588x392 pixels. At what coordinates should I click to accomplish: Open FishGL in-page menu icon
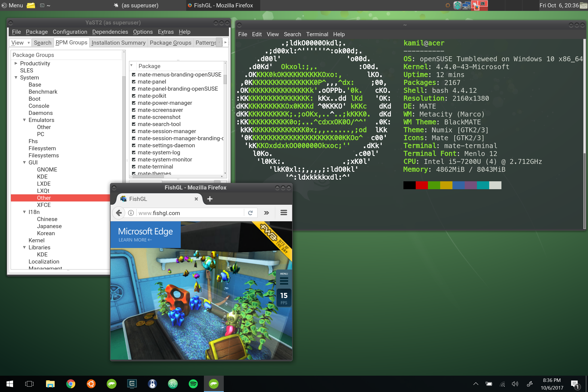[x=284, y=281]
